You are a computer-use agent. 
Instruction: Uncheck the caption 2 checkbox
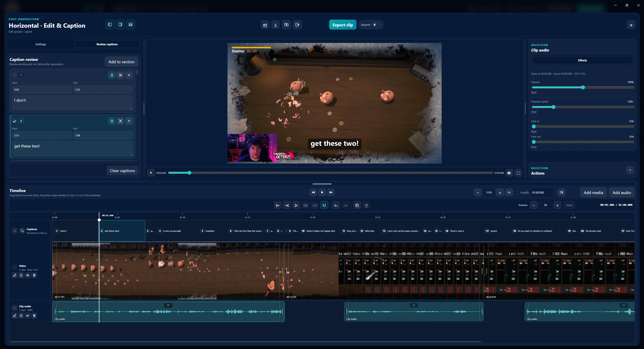14,121
